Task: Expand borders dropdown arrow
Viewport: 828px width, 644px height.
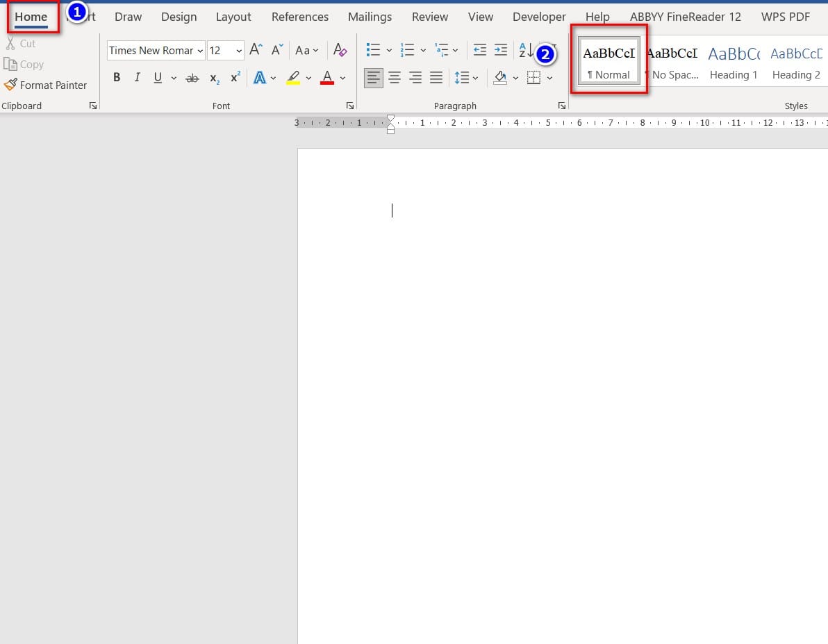Action: coord(549,79)
